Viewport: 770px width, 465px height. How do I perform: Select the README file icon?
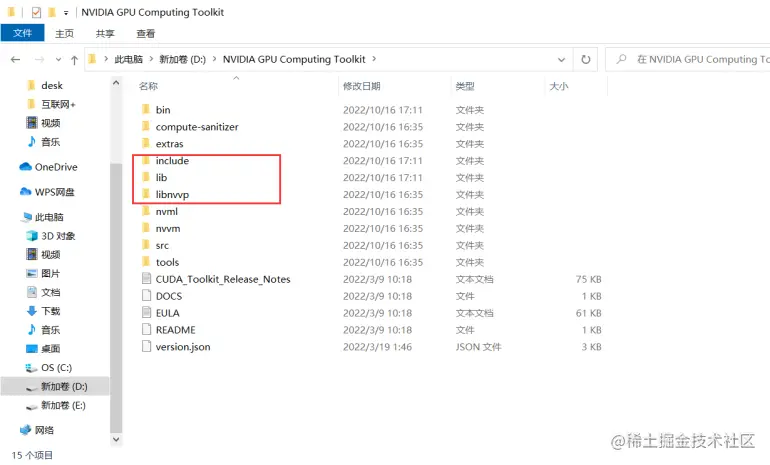146,329
